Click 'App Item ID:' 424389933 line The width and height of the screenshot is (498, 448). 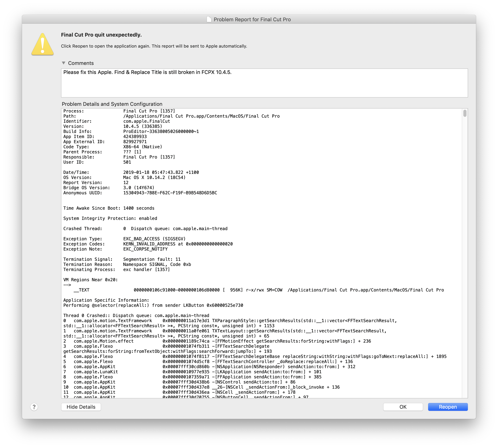pos(105,137)
